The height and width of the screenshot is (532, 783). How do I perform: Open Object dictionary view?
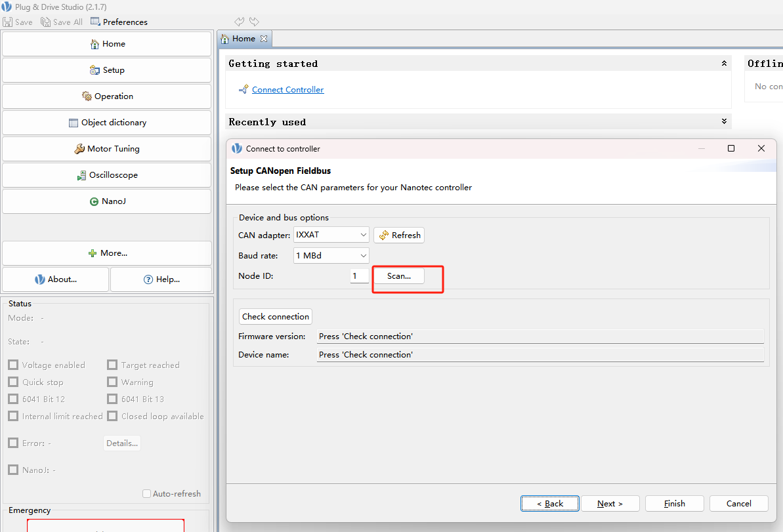(106, 123)
